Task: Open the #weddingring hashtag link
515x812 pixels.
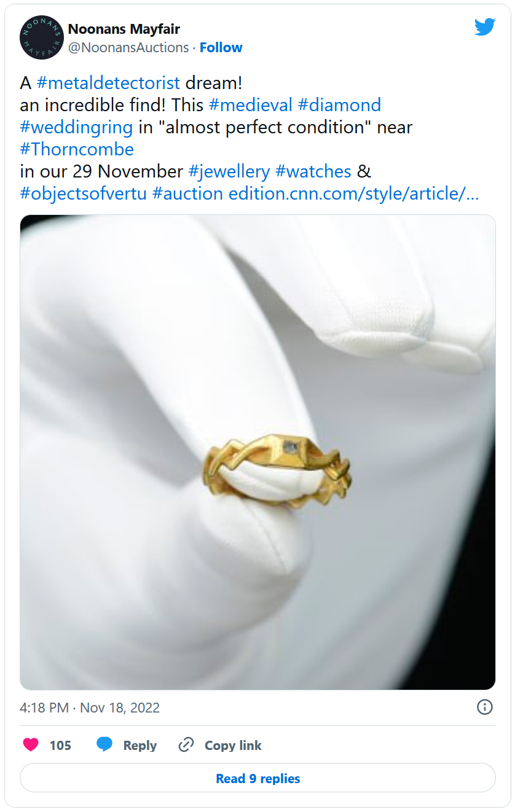Action: [x=76, y=127]
